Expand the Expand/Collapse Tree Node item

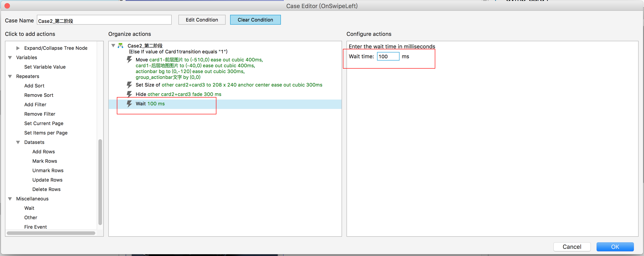coord(18,48)
